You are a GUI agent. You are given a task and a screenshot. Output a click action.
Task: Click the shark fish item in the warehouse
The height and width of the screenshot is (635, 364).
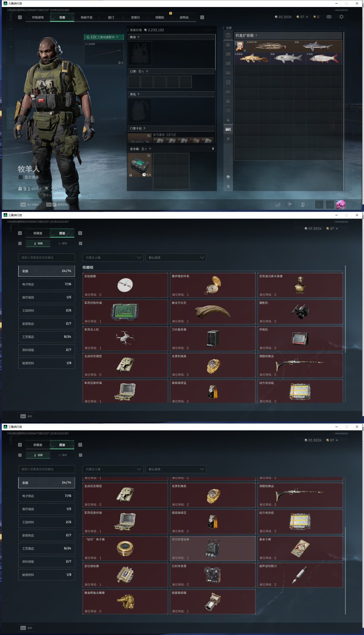coord(318,46)
